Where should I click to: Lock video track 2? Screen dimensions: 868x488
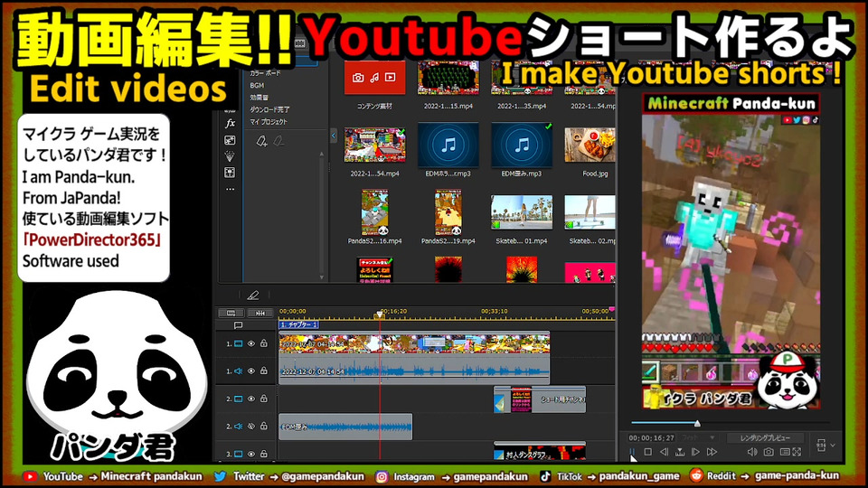264,398
